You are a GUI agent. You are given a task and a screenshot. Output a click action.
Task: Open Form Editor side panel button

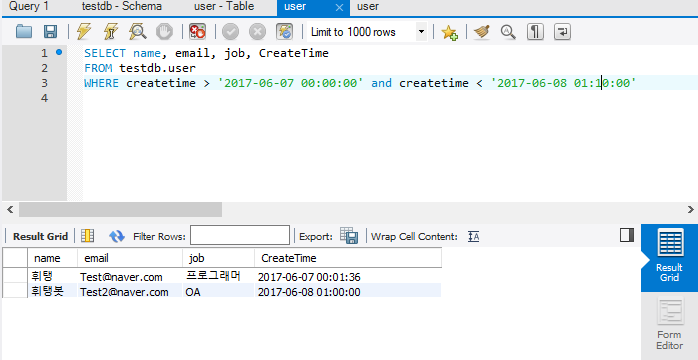669,326
